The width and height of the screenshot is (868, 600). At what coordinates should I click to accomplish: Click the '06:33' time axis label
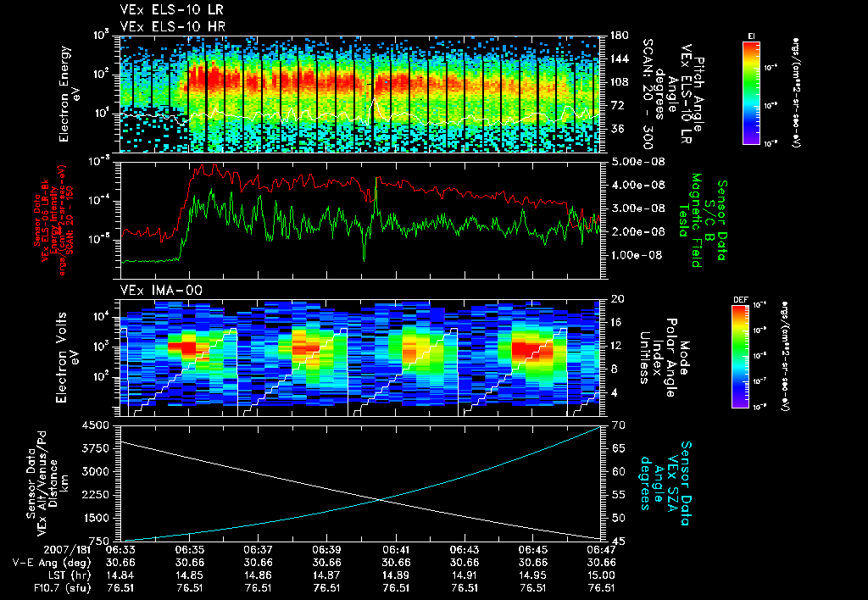click(120, 550)
